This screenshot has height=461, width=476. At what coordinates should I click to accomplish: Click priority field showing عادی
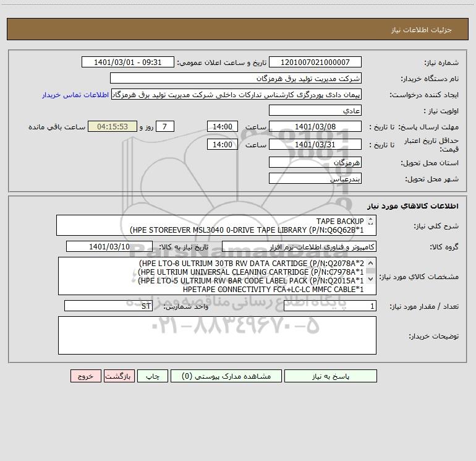pyautogui.click(x=315, y=110)
